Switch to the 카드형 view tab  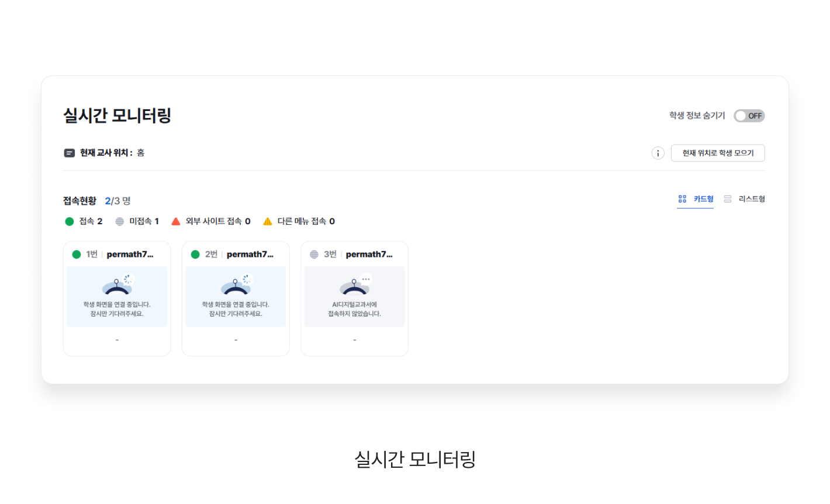tap(696, 199)
